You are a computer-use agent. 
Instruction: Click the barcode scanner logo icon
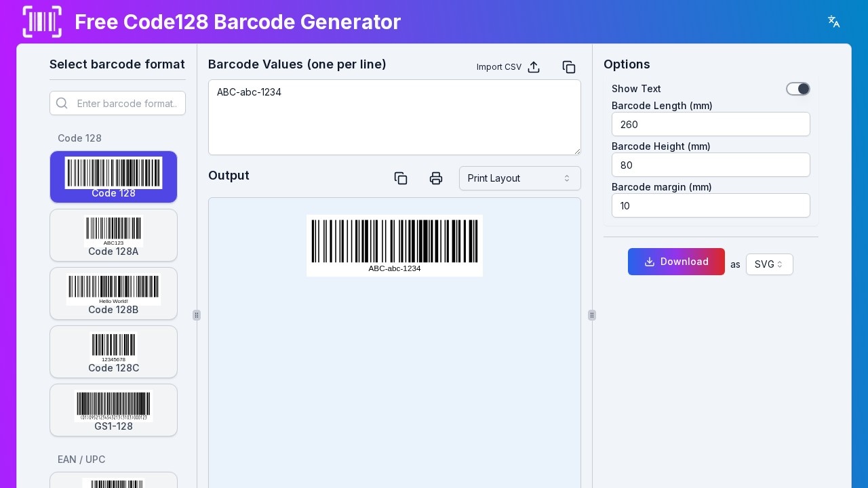[42, 22]
